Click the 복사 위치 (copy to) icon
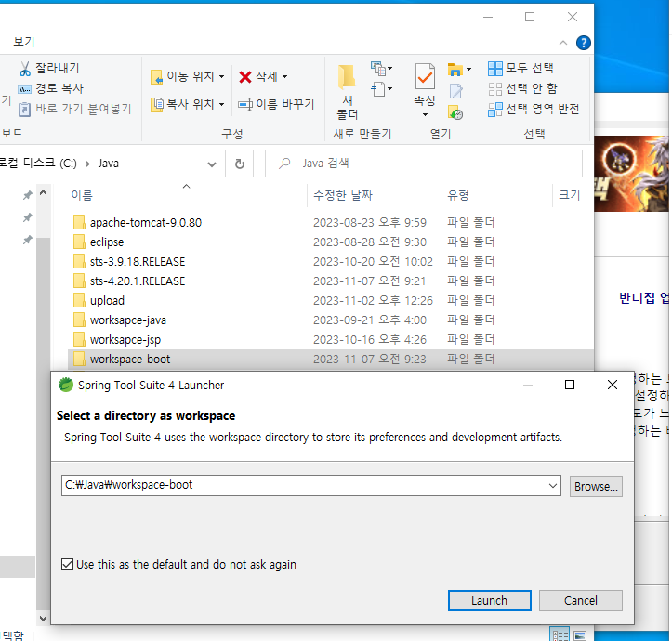Image resolution: width=672 pixels, height=641 pixels. click(156, 105)
